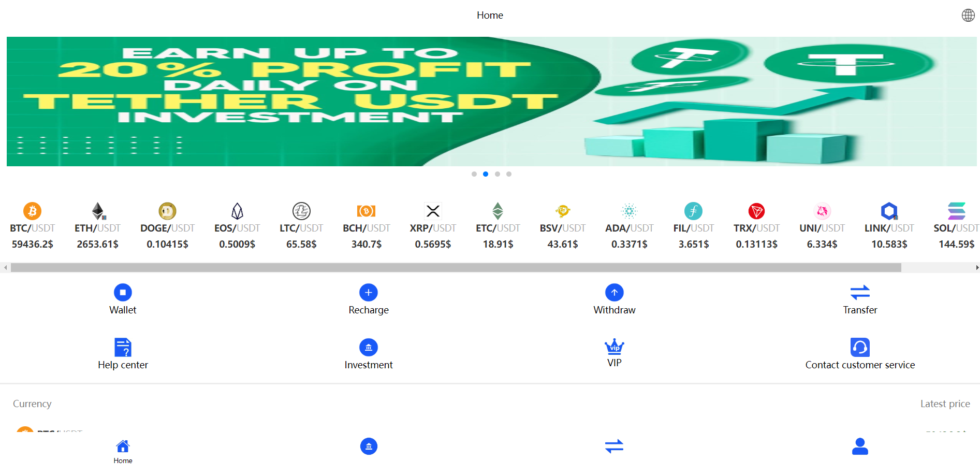Open the language globe icon
980x475 pixels.
(x=968, y=15)
